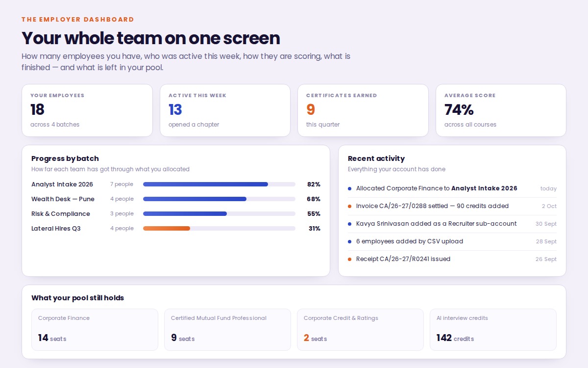Open the AI interview credits tile

pos(493,330)
